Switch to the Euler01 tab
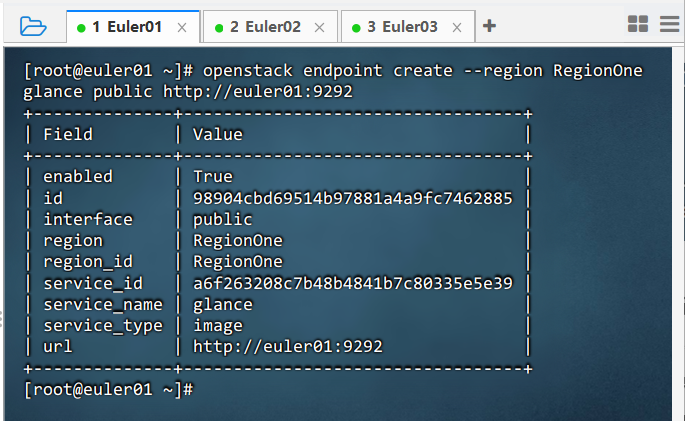Viewport: 685px width, 421px height. pyautogui.click(x=133, y=27)
